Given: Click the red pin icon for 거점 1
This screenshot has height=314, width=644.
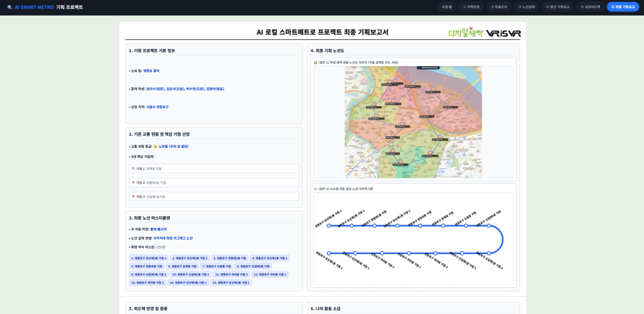Looking at the screenshot, I should pos(133,169).
